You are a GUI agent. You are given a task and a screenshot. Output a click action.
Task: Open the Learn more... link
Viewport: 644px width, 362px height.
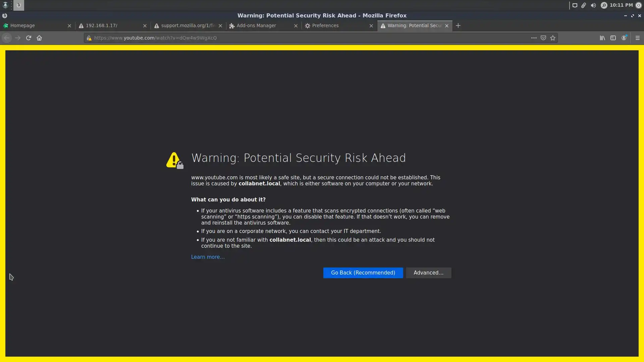point(208,257)
